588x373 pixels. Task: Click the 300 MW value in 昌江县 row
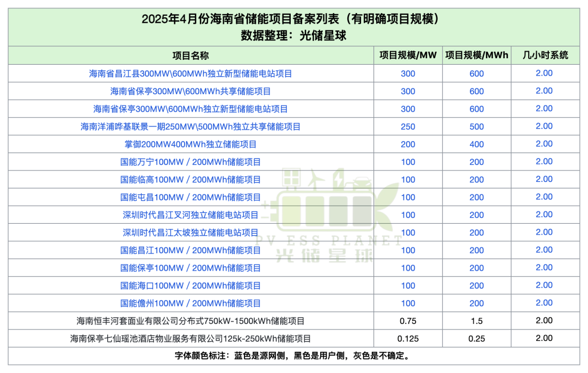pos(408,74)
